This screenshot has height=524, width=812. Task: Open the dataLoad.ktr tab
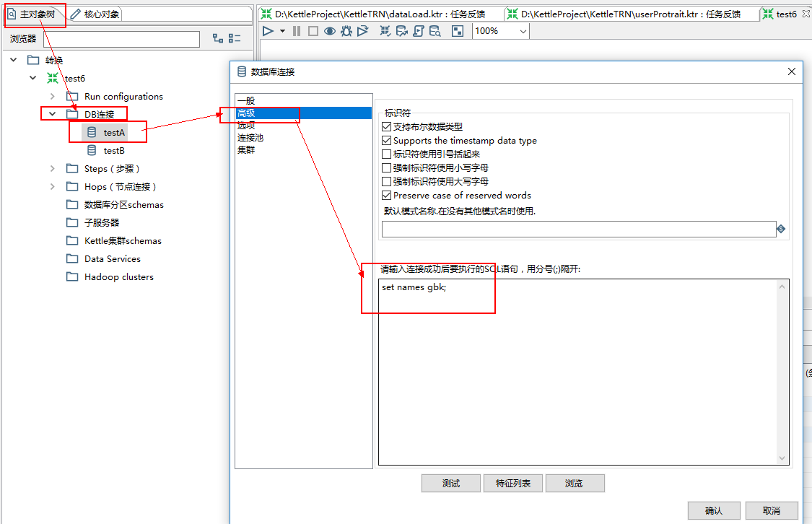380,14
